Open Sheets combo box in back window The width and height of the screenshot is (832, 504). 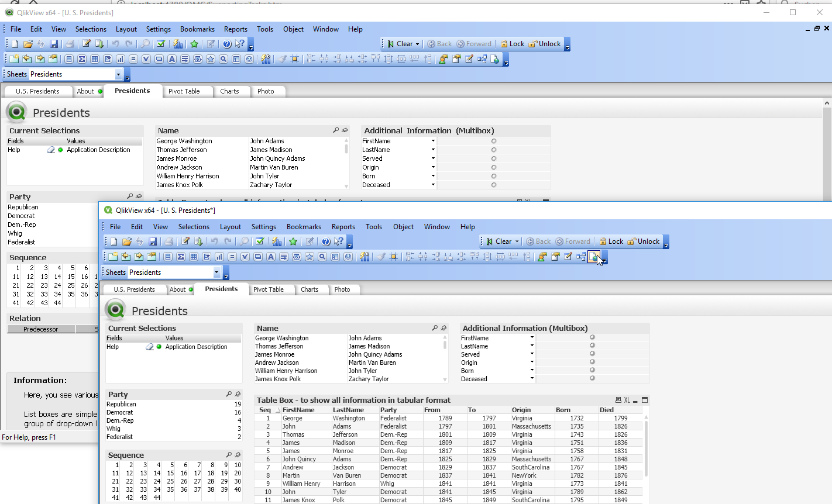point(118,74)
